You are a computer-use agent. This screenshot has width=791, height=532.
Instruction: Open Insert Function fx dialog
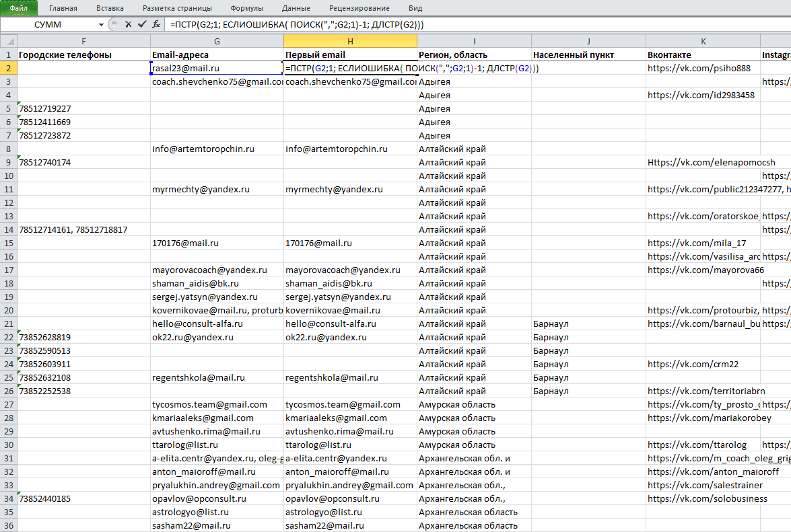156,24
